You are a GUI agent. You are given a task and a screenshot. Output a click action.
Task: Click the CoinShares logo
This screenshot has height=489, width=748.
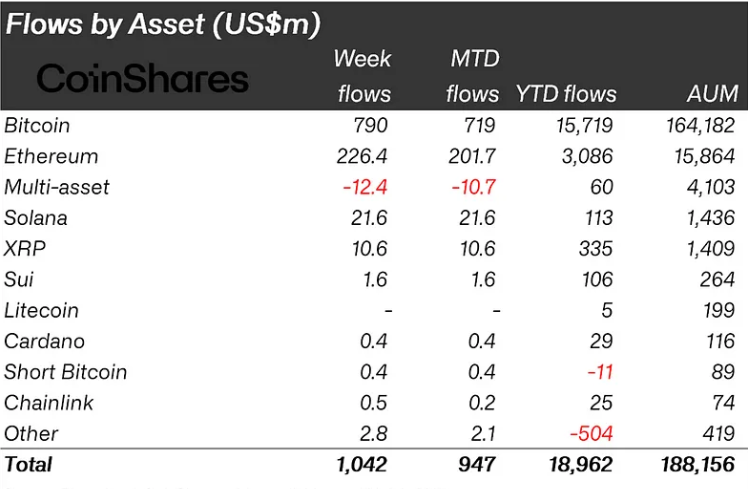click(142, 79)
